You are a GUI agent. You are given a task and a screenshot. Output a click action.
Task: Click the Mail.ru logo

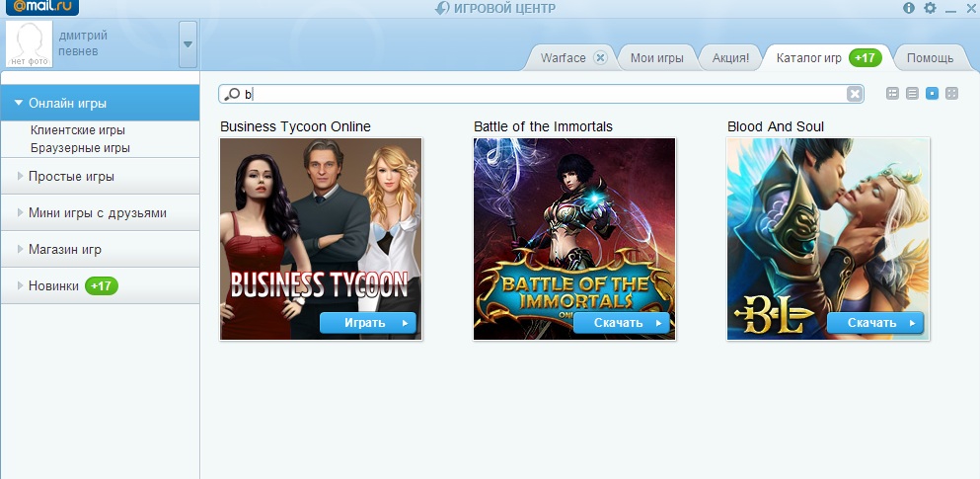click(39, 8)
